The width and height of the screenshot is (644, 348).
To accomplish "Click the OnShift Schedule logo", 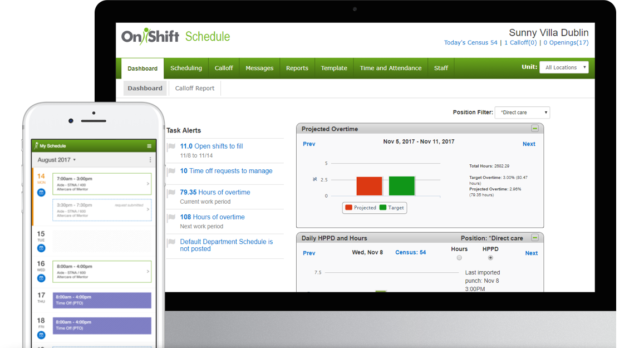I will pos(175,37).
